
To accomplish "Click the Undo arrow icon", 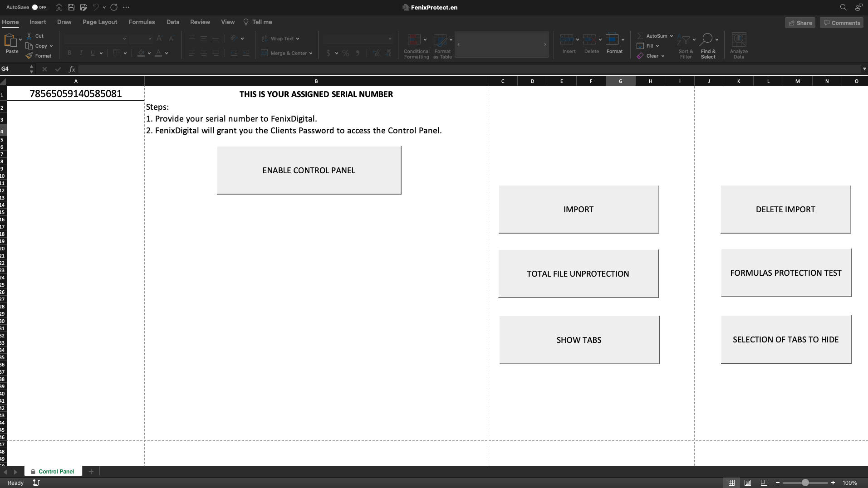I will click(x=96, y=7).
